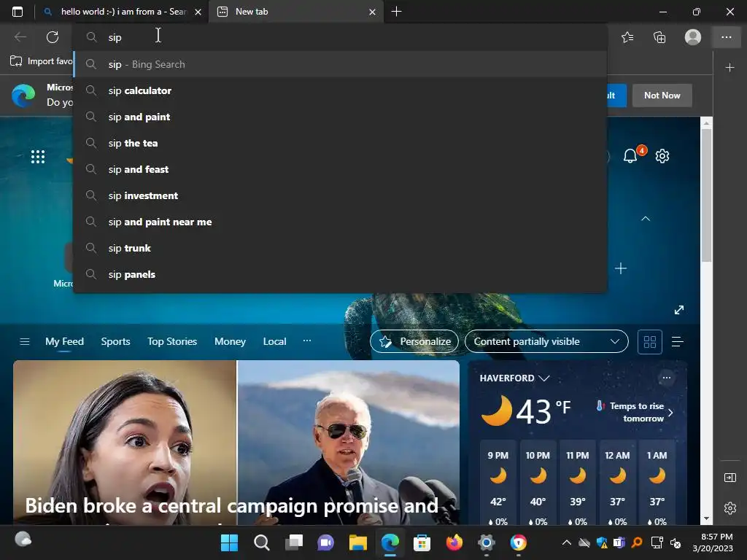Open the Sports feed tab
747x560 pixels.
(115, 341)
